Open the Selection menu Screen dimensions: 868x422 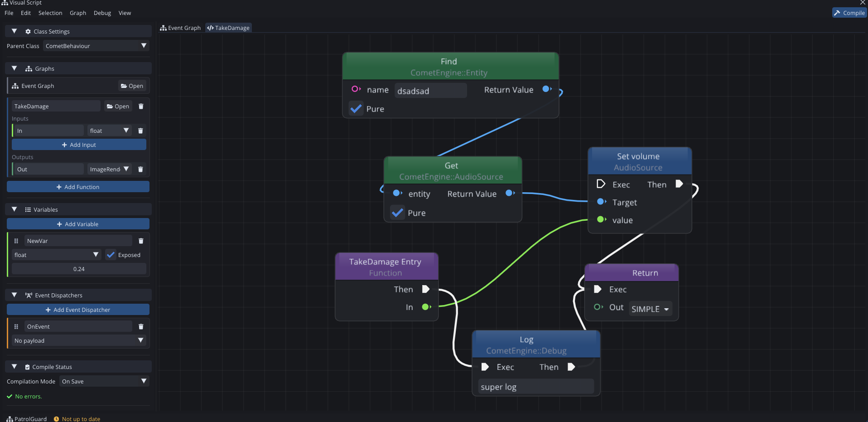pyautogui.click(x=50, y=13)
